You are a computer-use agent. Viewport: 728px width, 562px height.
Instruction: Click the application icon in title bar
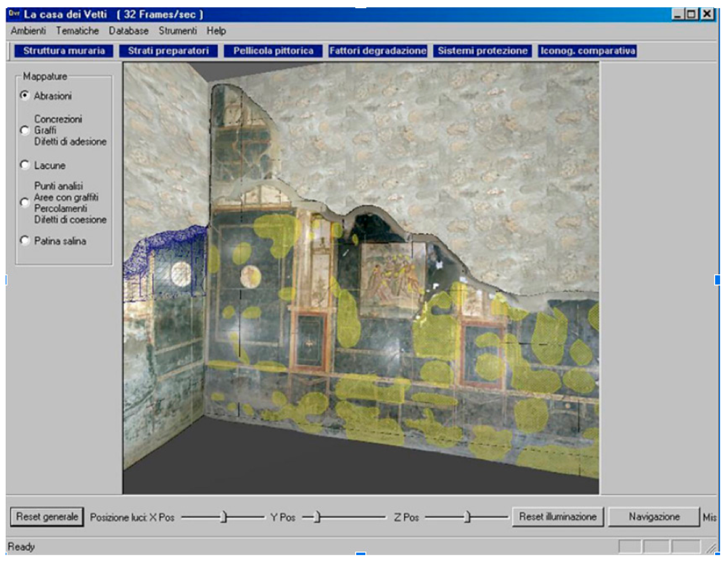point(14,14)
